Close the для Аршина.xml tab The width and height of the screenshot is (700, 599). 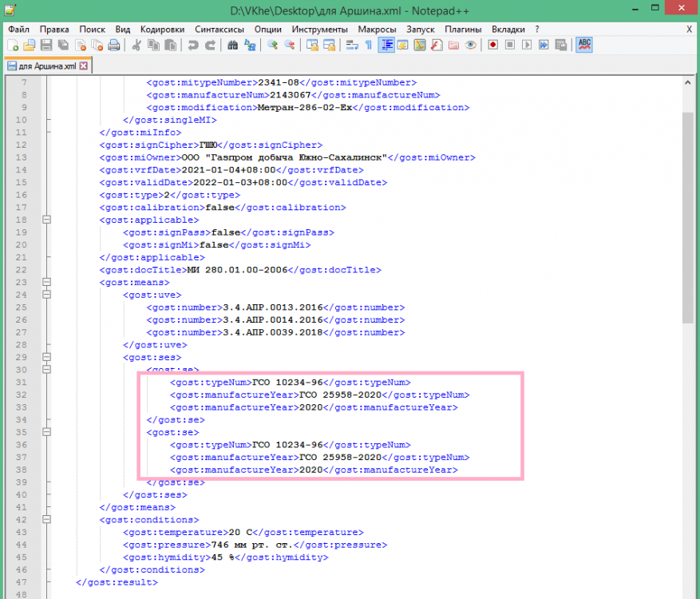[83, 65]
